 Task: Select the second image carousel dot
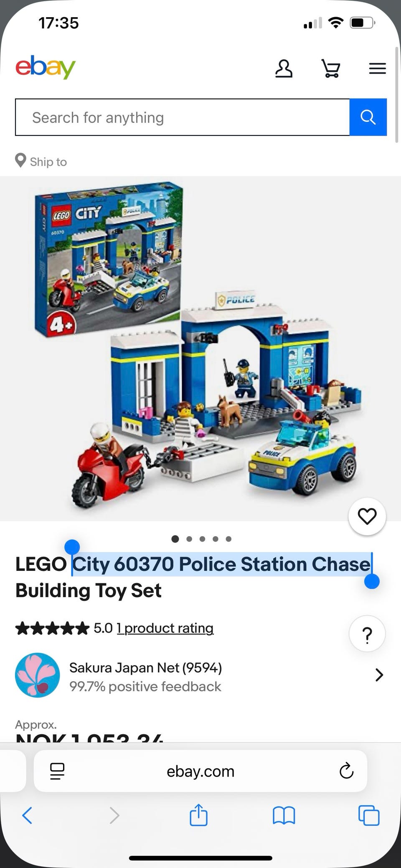(189, 539)
